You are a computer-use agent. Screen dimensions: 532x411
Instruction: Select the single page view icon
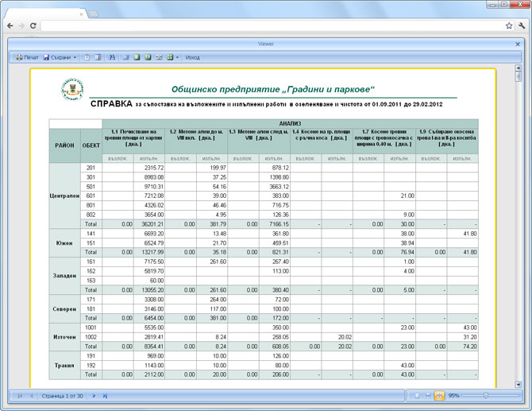point(137,57)
